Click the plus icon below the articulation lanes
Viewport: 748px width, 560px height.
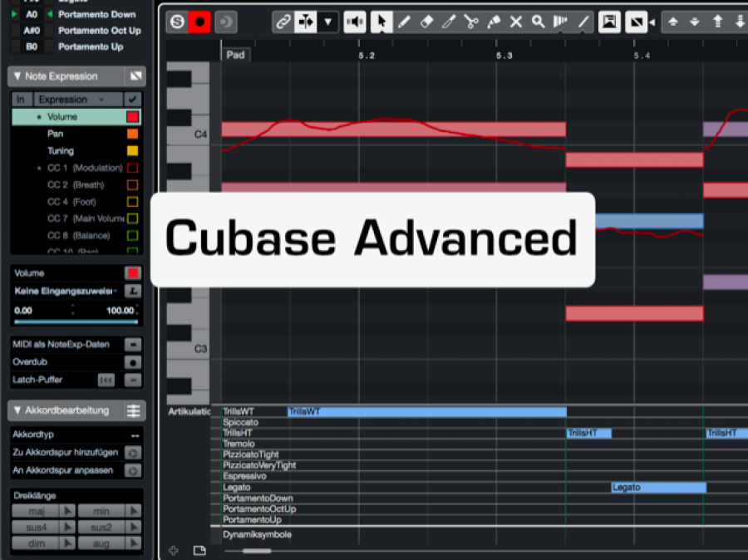[174, 551]
